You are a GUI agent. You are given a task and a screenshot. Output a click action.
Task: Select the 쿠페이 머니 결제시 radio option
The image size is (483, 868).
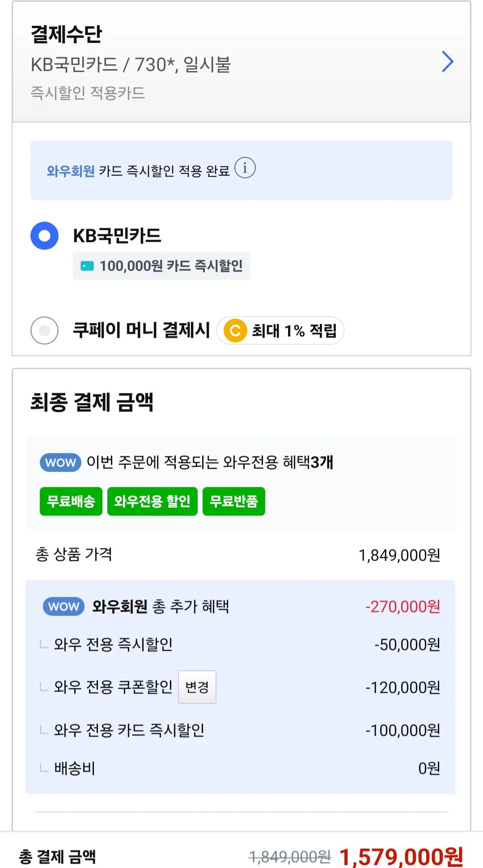point(44,330)
